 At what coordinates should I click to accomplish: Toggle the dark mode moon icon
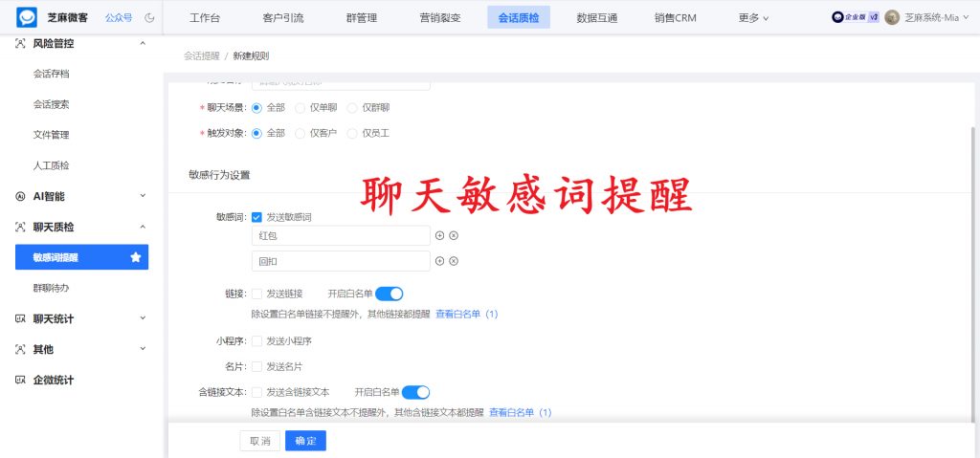coord(149,17)
